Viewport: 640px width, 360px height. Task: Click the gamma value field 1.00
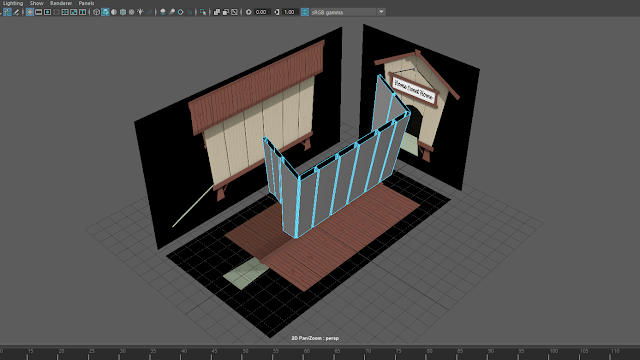tap(289, 12)
